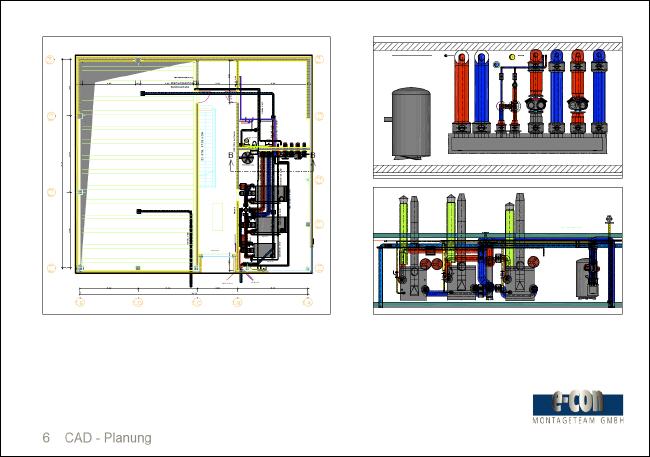Click the bottom-right grid axis bubble of floor plan

pyautogui.click(x=311, y=299)
